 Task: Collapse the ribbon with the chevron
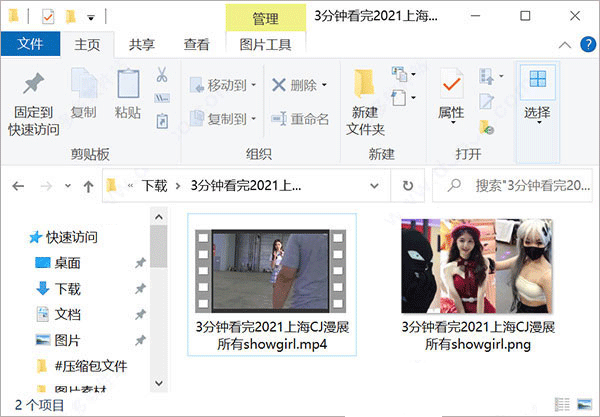(x=565, y=45)
